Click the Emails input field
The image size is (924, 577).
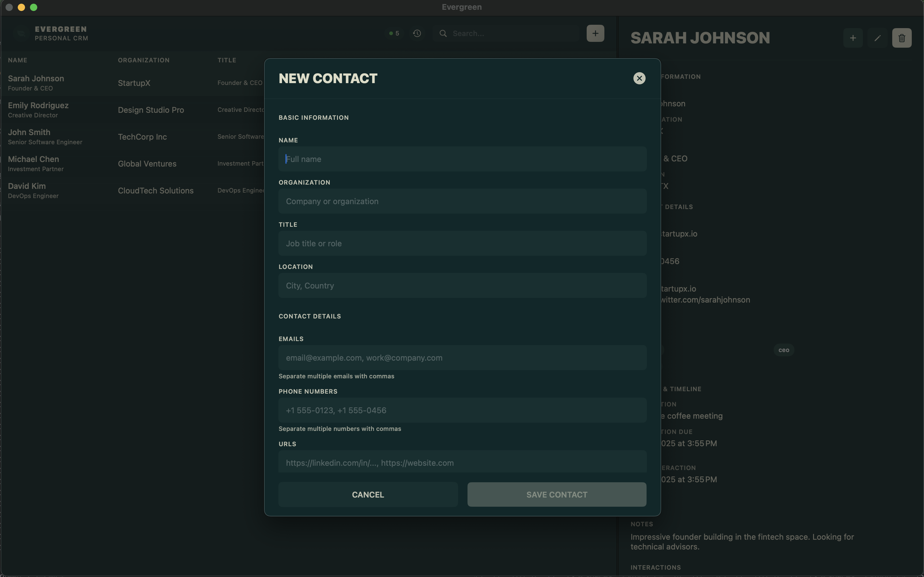coord(462,358)
